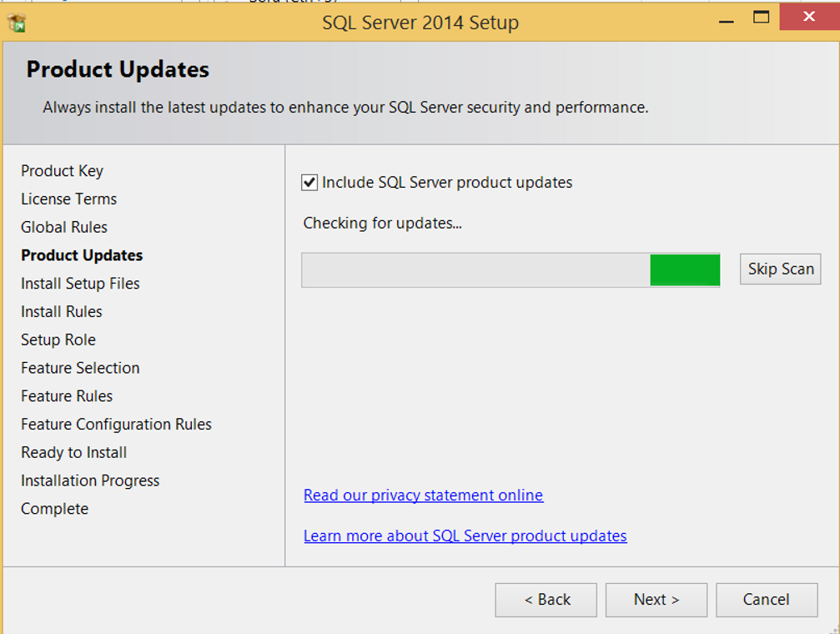This screenshot has height=634, width=840.
Task: Open Read our privacy statement online link
Action: 423,496
